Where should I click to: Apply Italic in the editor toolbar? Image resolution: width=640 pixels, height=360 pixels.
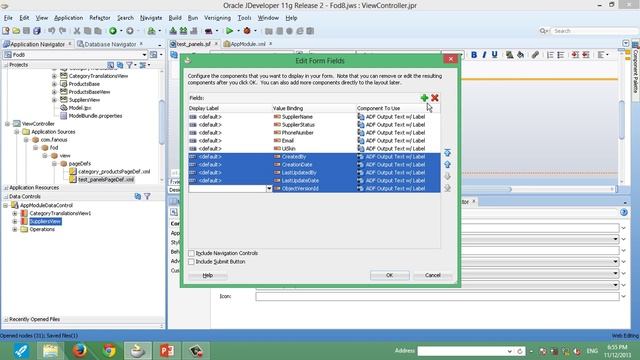click(x=484, y=55)
